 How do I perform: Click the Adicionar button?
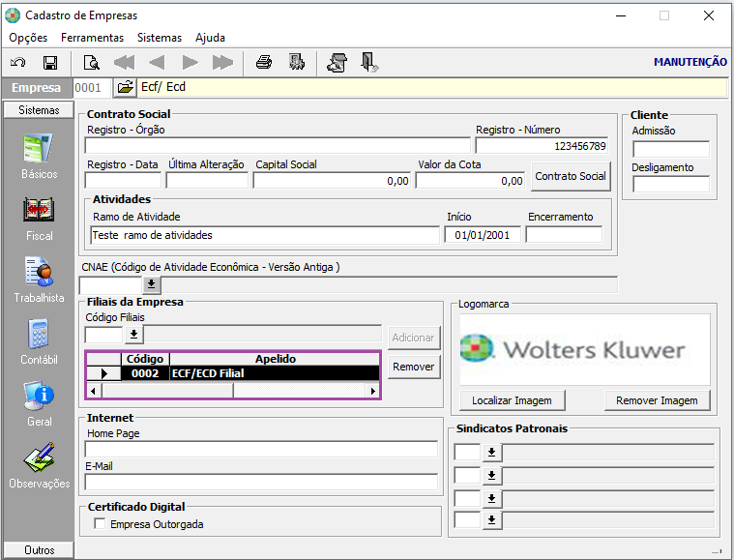click(x=414, y=338)
